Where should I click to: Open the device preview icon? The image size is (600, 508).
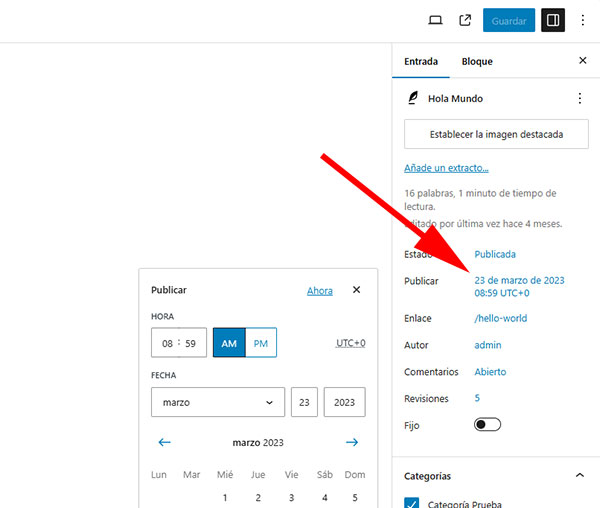435,20
